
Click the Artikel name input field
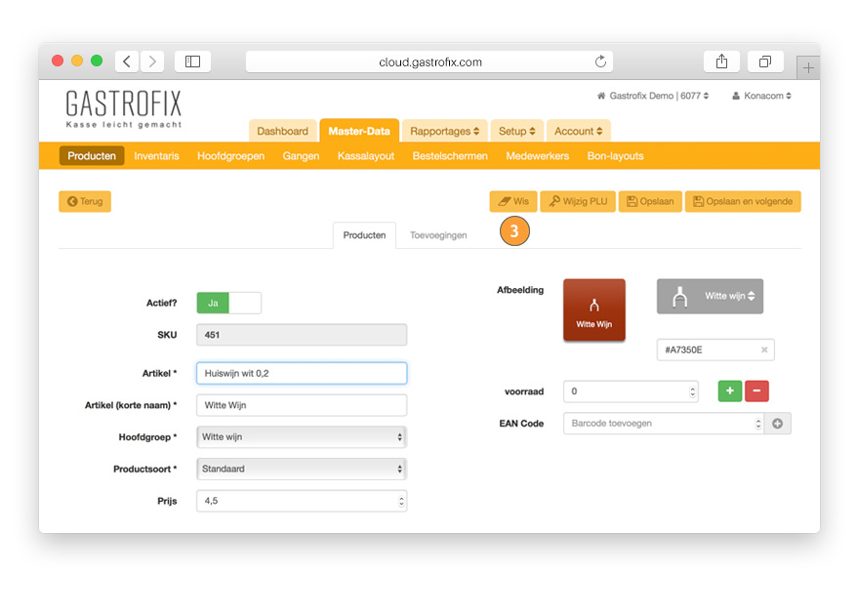pyautogui.click(x=301, y=374)
